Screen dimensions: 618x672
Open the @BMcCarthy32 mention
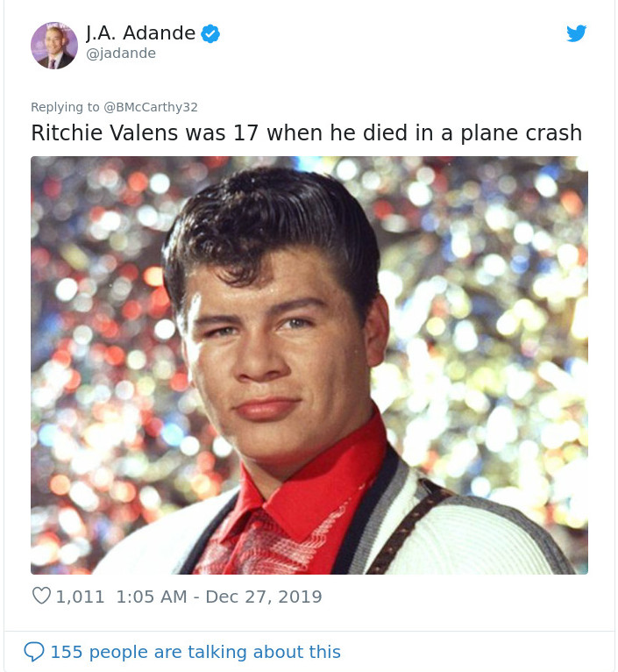click(151, 107)
